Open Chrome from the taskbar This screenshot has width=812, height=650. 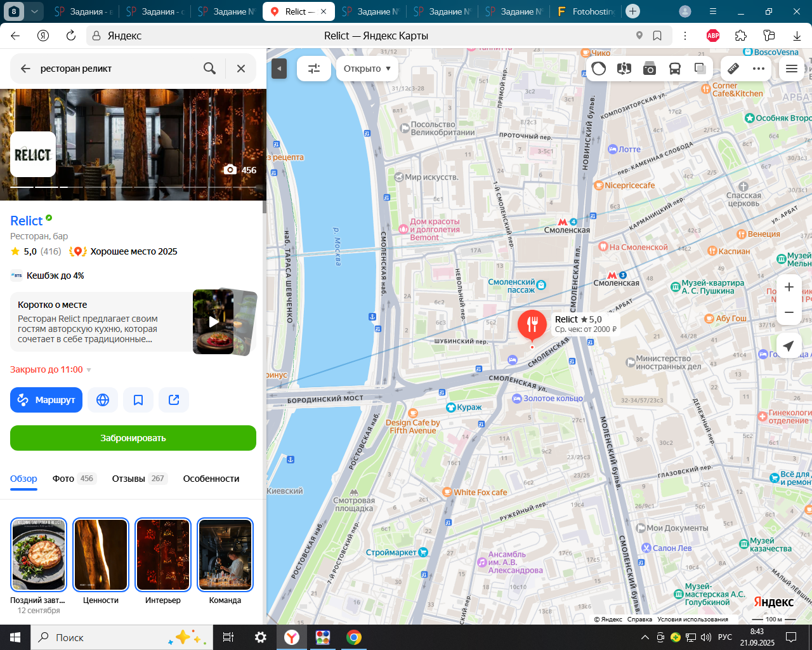(354, 637)
